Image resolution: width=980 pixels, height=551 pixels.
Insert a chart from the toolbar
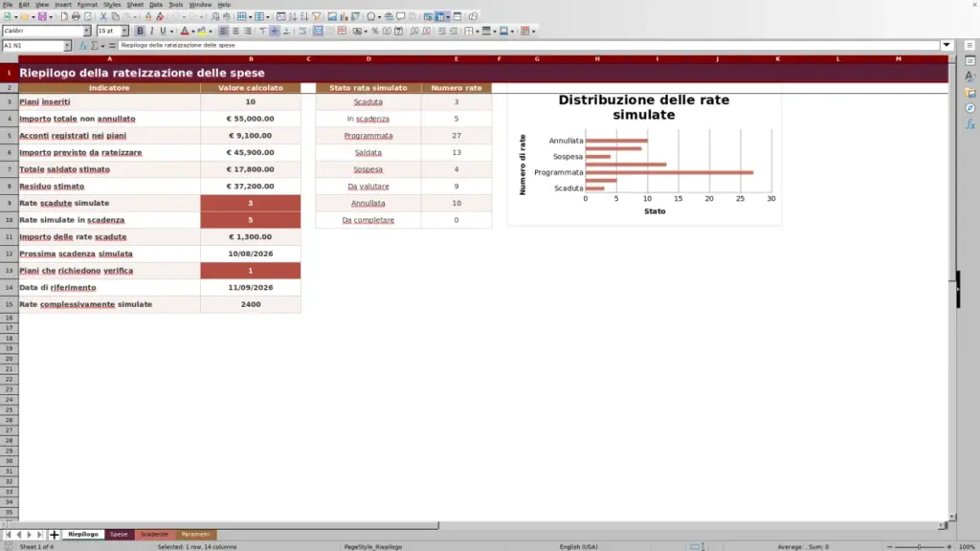(x=344, y=16)
